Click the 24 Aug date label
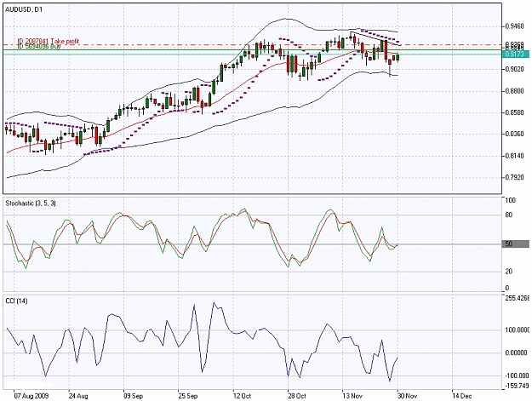The height and width of the screenshot is (401, 532). click(78, 396)
